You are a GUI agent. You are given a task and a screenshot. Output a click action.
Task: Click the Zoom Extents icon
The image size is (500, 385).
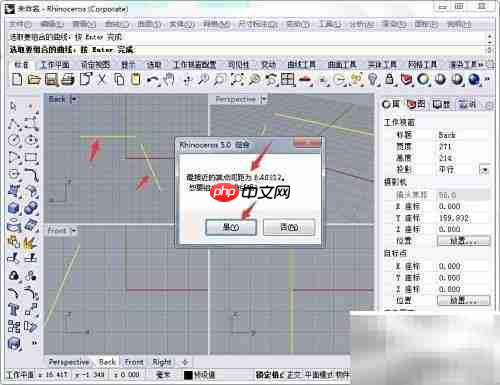tap(237, 80)
